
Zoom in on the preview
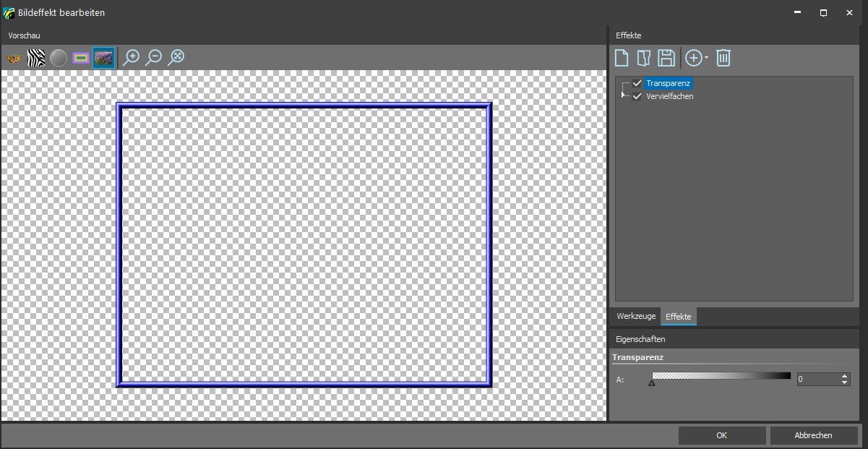click(131, 58)
